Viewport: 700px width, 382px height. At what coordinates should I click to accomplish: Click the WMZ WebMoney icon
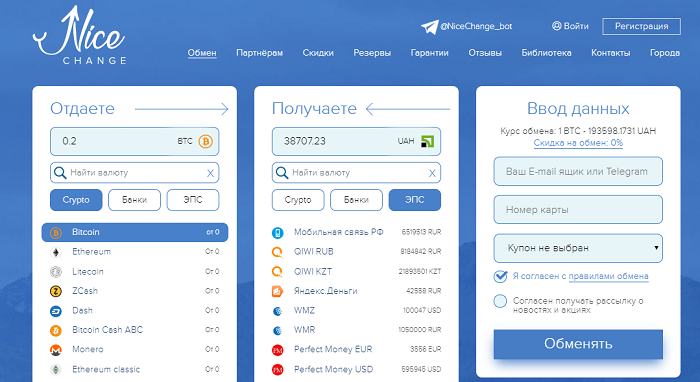click(x=278, y=311)
